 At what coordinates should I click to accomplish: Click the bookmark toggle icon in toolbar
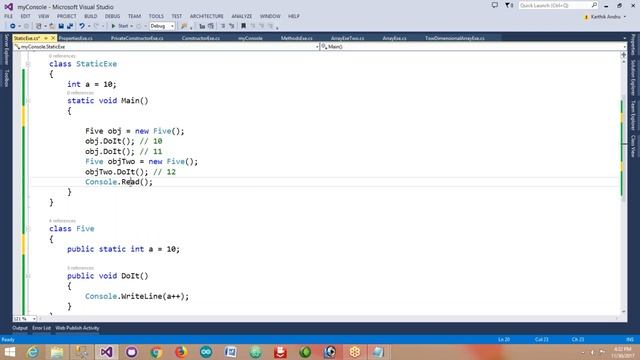(243, 26)
